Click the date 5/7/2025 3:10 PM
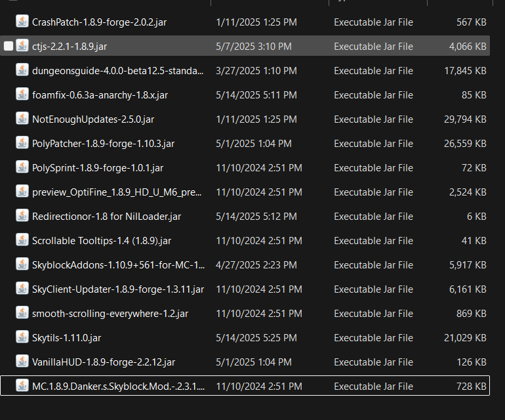 pyautogui.click(x=254, y=47)
